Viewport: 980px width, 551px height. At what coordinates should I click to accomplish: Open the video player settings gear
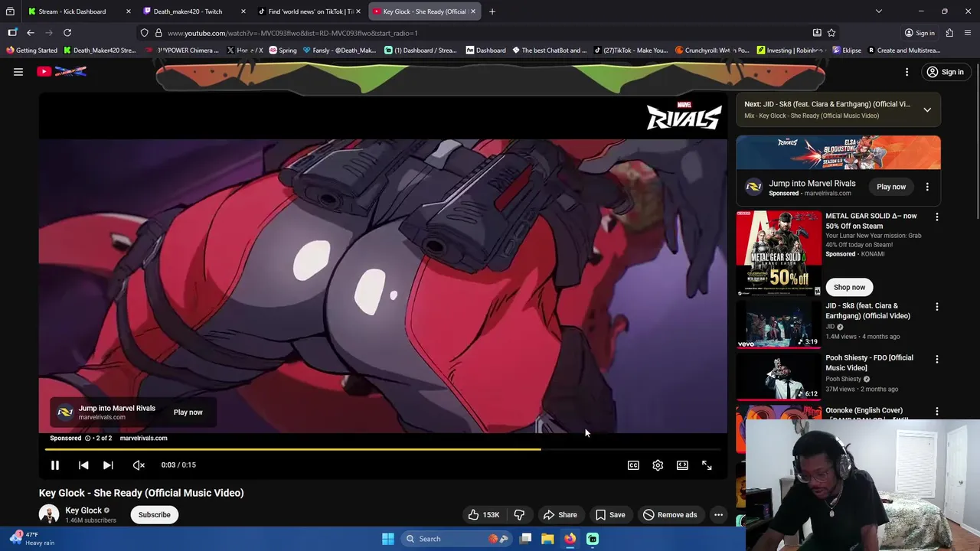pos(658,465)
